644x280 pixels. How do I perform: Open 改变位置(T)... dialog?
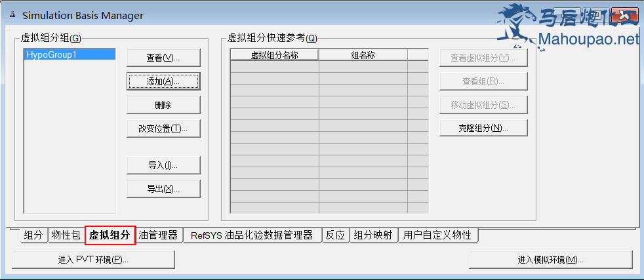(163, 129)
